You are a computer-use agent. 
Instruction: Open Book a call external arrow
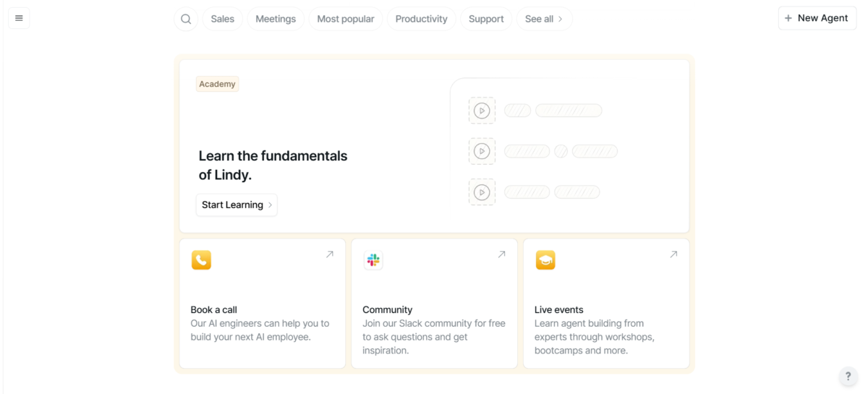click(330, 254)
